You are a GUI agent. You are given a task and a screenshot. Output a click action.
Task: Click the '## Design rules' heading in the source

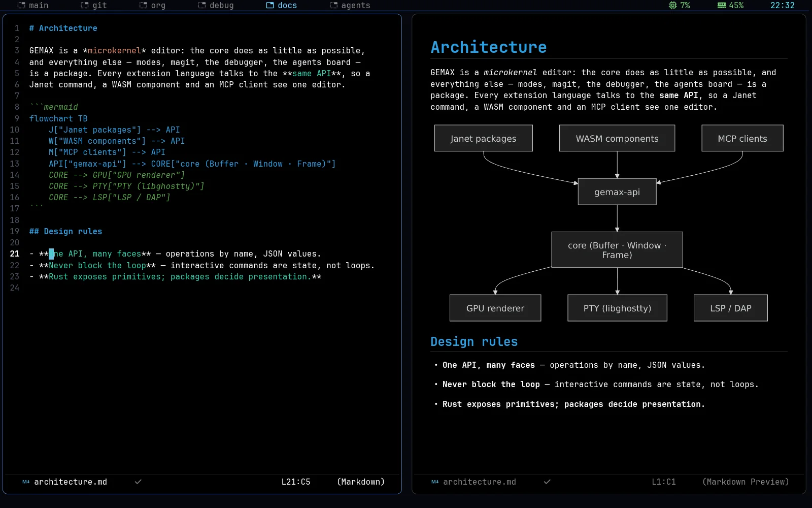[x=66, y=231]
